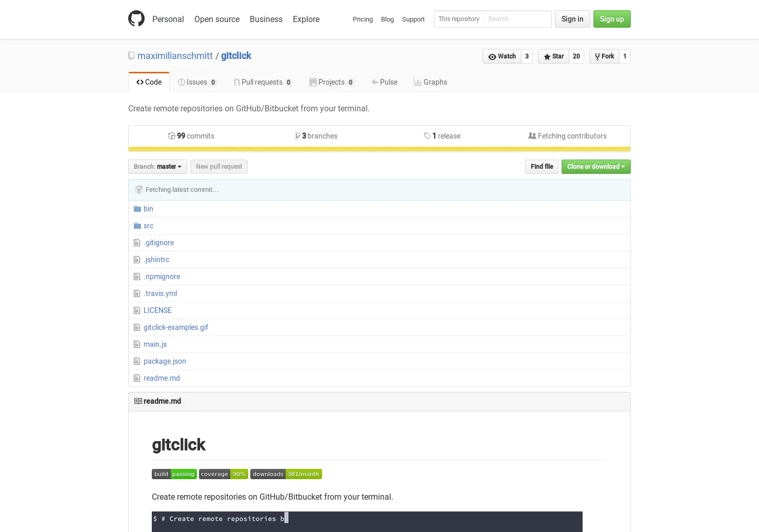Viewport: 759px width, 532px height.
Task: Click the book icon in readme.md header
Action: pos(138,401)
